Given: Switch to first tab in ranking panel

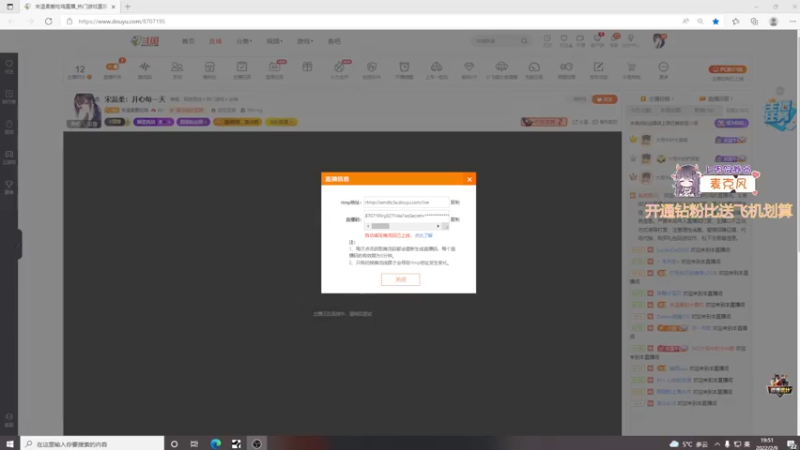Looking at the screenshot, I should click(641, 110).
